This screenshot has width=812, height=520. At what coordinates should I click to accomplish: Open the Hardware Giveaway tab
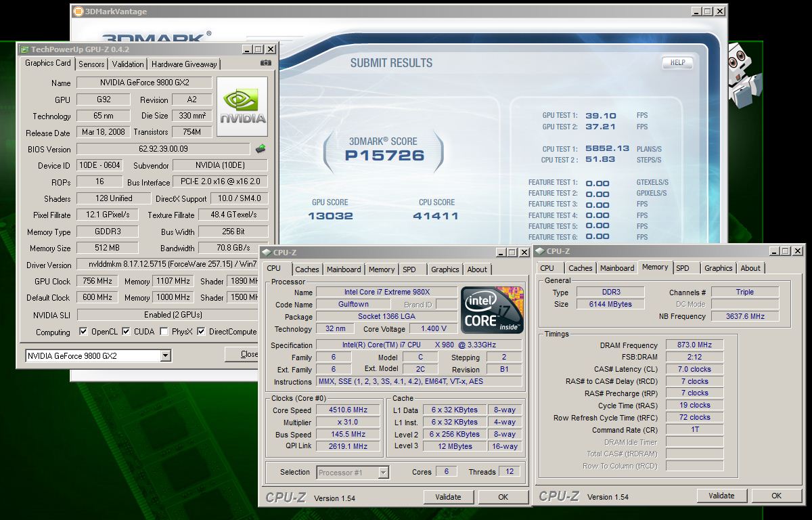click(184, 64)
